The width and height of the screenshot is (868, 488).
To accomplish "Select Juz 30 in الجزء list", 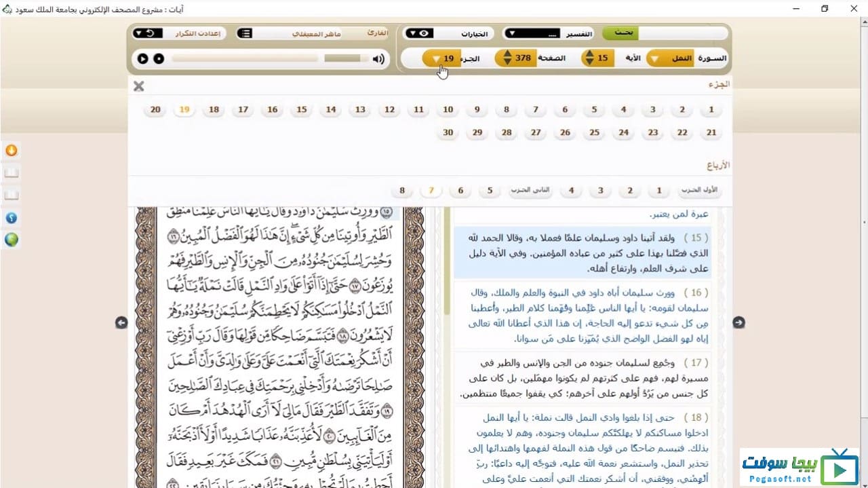I will (x=448, y=132).
